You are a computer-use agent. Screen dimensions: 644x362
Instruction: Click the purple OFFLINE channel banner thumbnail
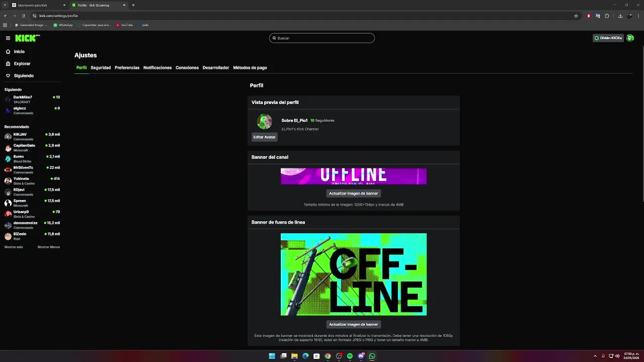(353, 176)
